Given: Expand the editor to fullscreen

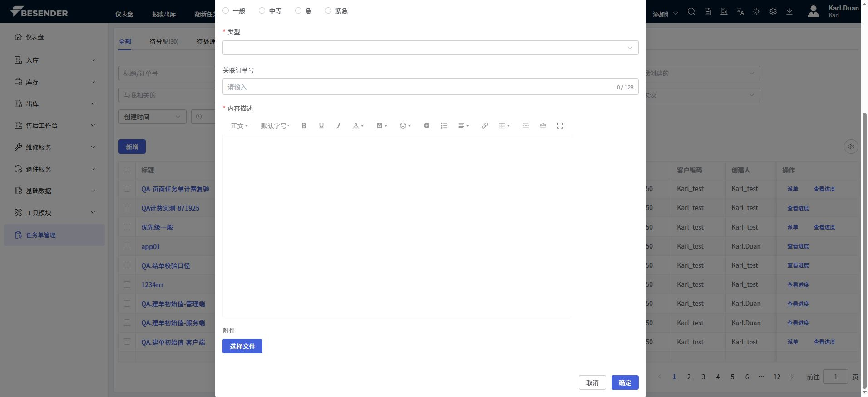Looking at the screenshot, I should click(560, 126).
